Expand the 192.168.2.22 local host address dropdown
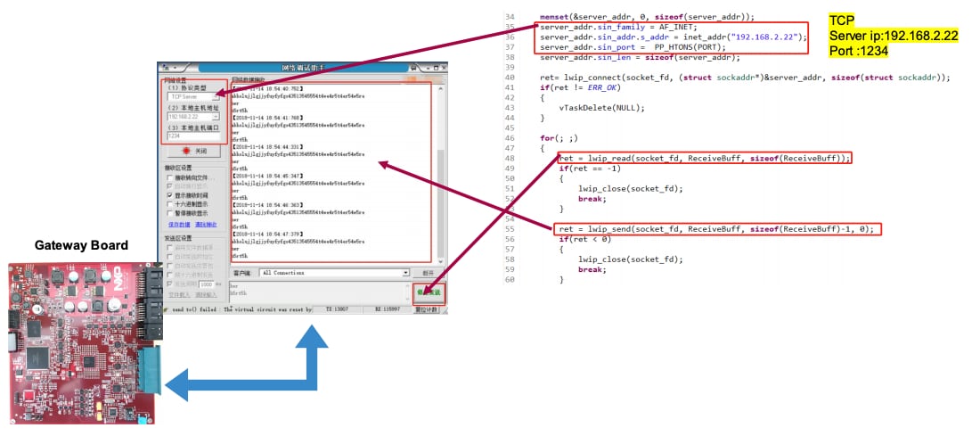Viewport: 980px width, 436px height. 216,116
